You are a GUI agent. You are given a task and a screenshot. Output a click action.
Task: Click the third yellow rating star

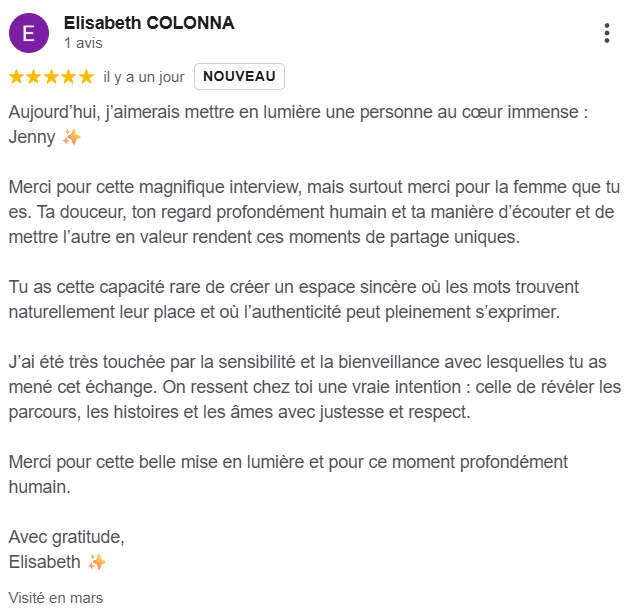coord(51,77)
